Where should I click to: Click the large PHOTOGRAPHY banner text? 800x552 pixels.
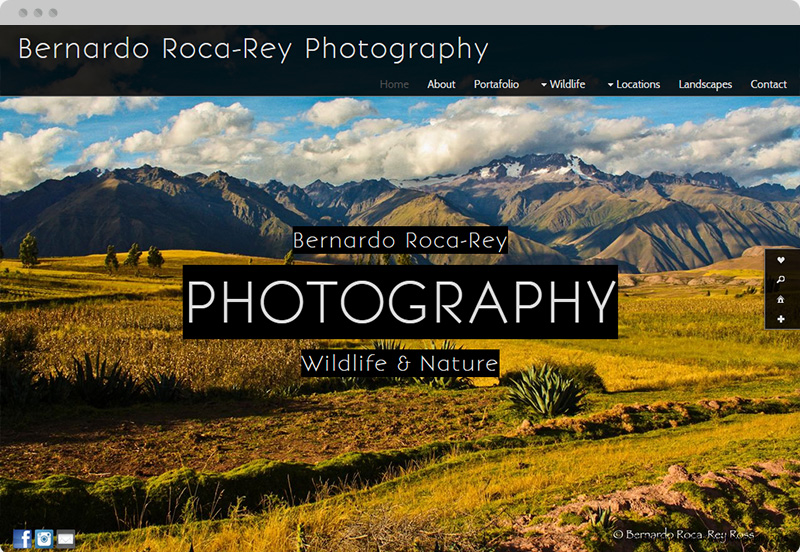[x=401, y=302]
